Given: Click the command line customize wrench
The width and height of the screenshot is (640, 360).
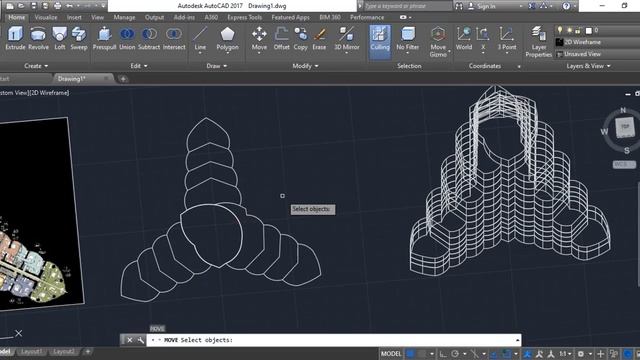Looking at the screenshot, I should [x=140, y=340].
